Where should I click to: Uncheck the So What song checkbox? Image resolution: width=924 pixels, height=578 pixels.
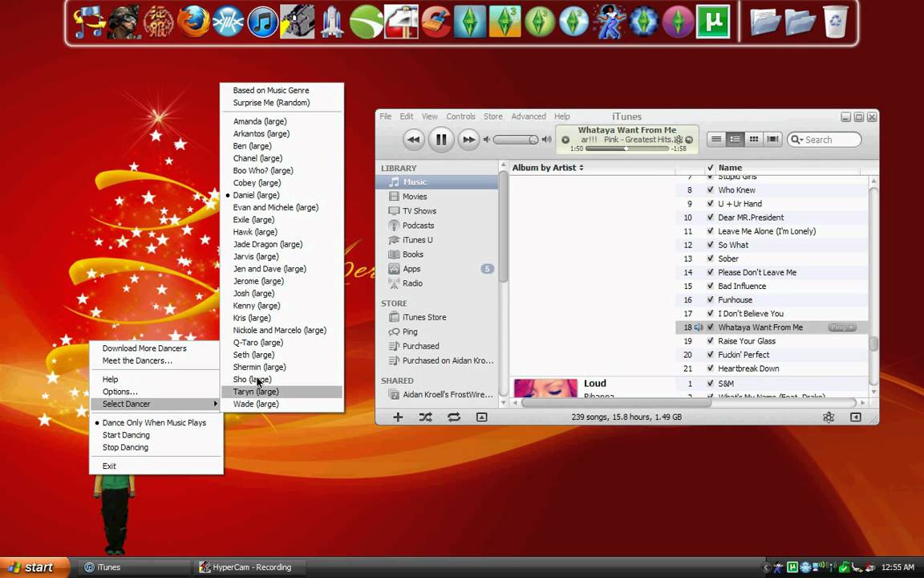[x=710, y=245]
